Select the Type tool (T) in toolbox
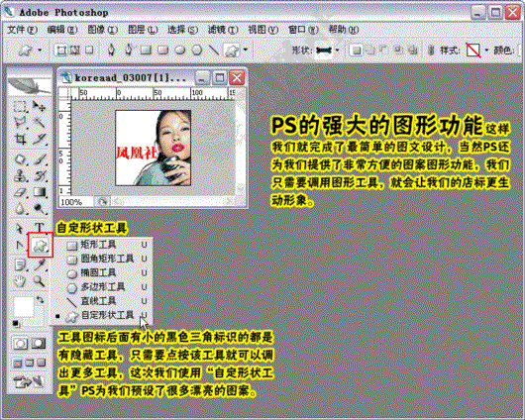The width and height of the screenshot is (525, 420). [x=40, y=228]
